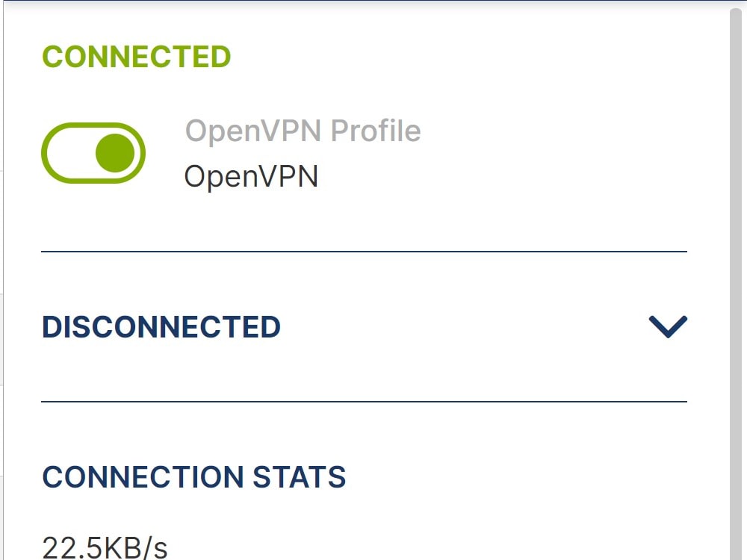747x560 pixels.
Task: Open the CONNECTION STATS section
Action: 195,478
